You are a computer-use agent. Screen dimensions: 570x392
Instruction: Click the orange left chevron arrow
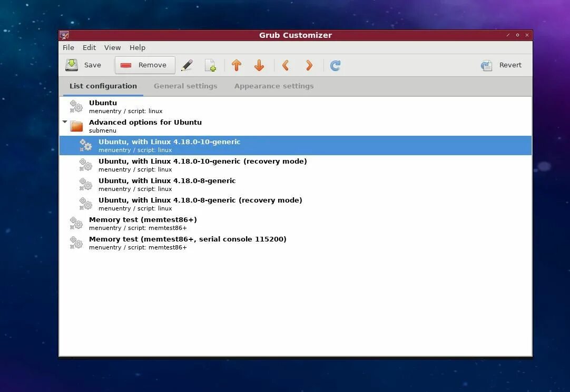point(286,65)
